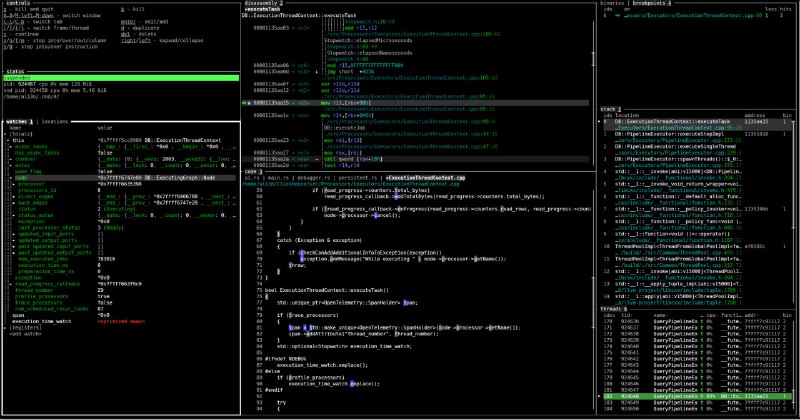Screen dimensions: 800x420
Task: Select thread 183 in the threads list
Action: [697, 403]
